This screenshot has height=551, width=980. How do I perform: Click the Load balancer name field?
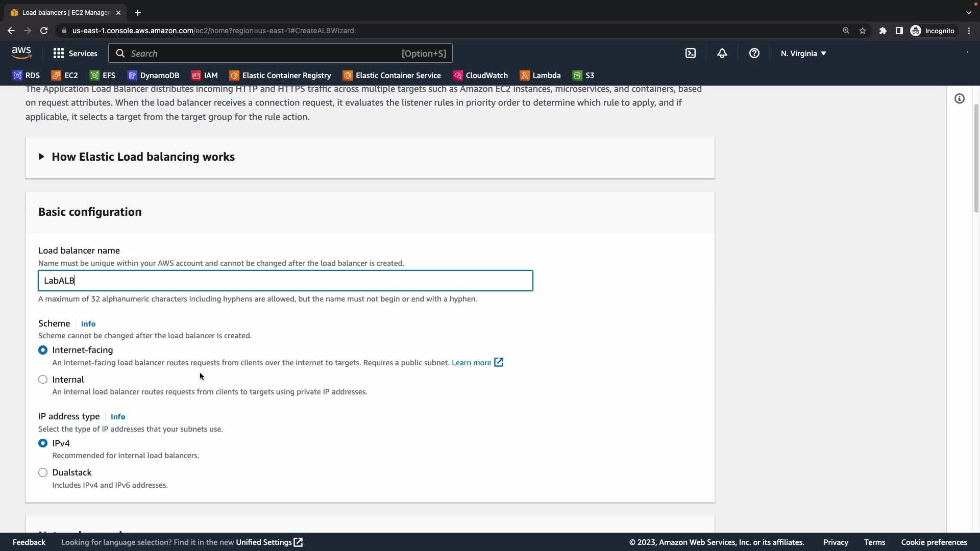tap(285, 281)
